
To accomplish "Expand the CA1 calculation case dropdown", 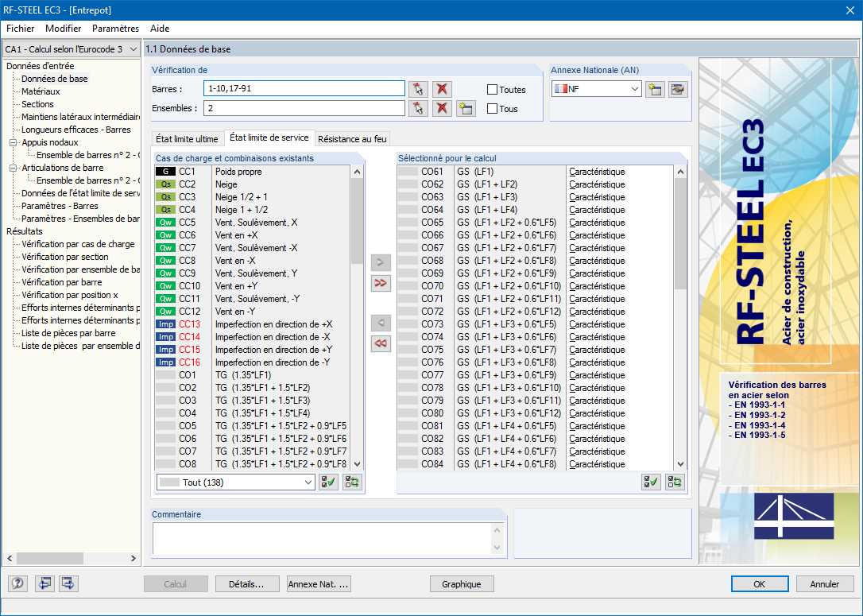I will (x=72, y=49).
